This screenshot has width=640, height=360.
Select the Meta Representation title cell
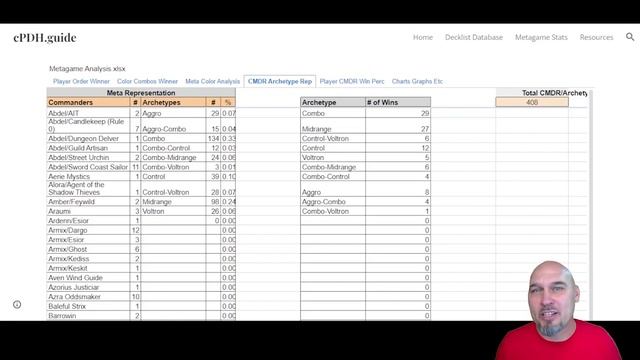(x=141, y=93)
